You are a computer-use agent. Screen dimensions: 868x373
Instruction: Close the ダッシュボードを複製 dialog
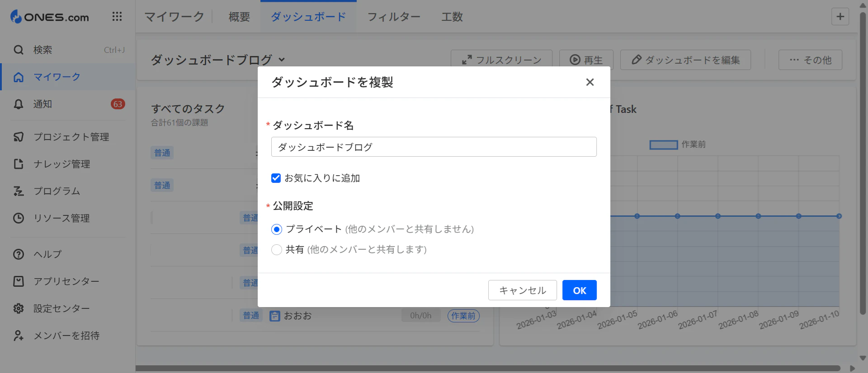[x=590, y=82]
